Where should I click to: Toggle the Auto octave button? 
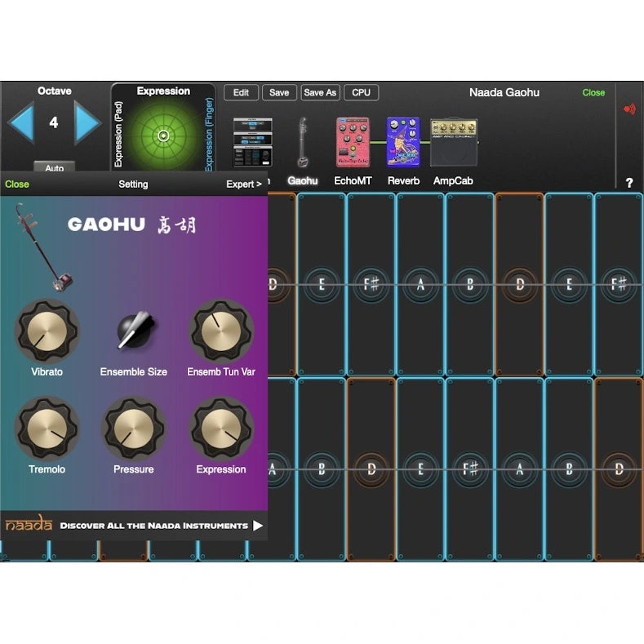54,167
